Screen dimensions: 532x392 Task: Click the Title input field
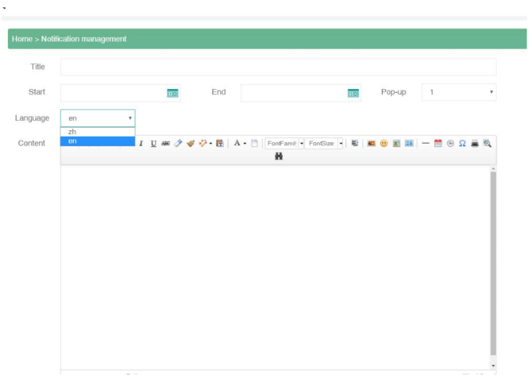coord(278,67)
